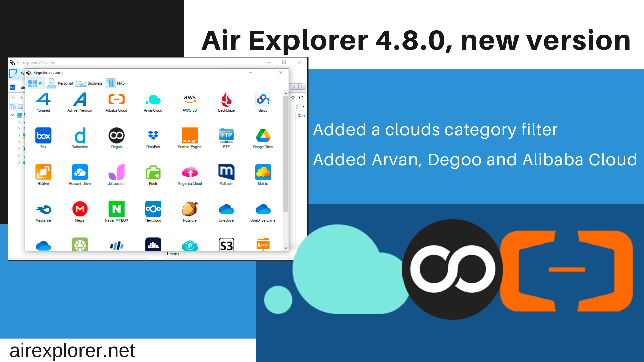Viewport: 644px width, 362px height.
Task: Show only Business cloud accounts
Action: (89, 83)
